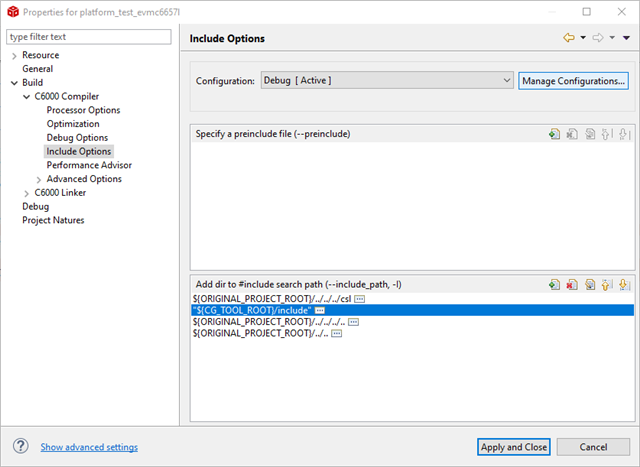Click Manage Configurations button
This screenshot has height=467, width=640.
tap(573, 81)
